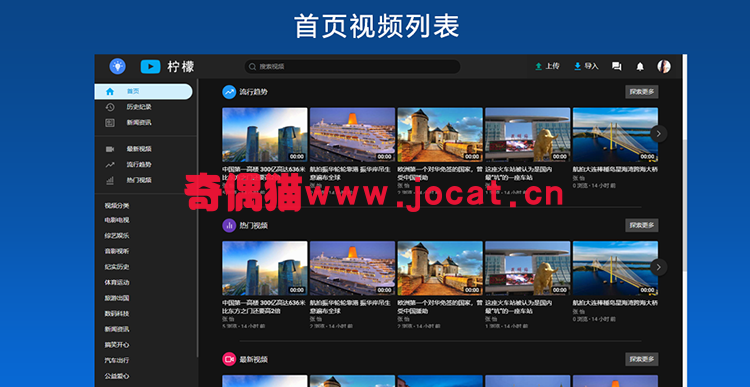The image size is (750, 387).
Task: Open 最新视频 in the sidebar
Action: [x=139, y=149]
